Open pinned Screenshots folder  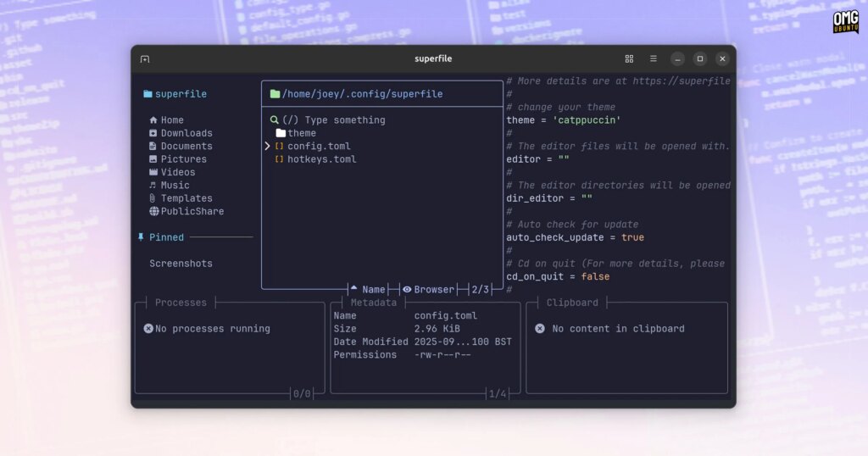coord(181,264)
